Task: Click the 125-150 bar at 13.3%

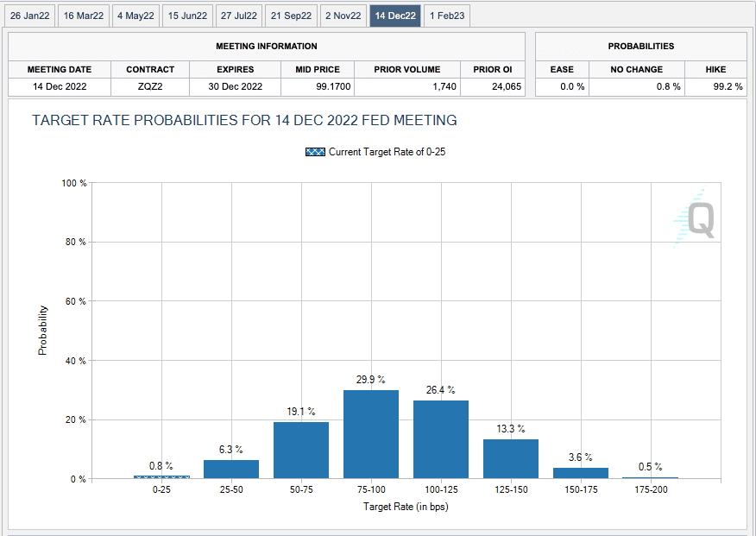Action: pos(510,458)
